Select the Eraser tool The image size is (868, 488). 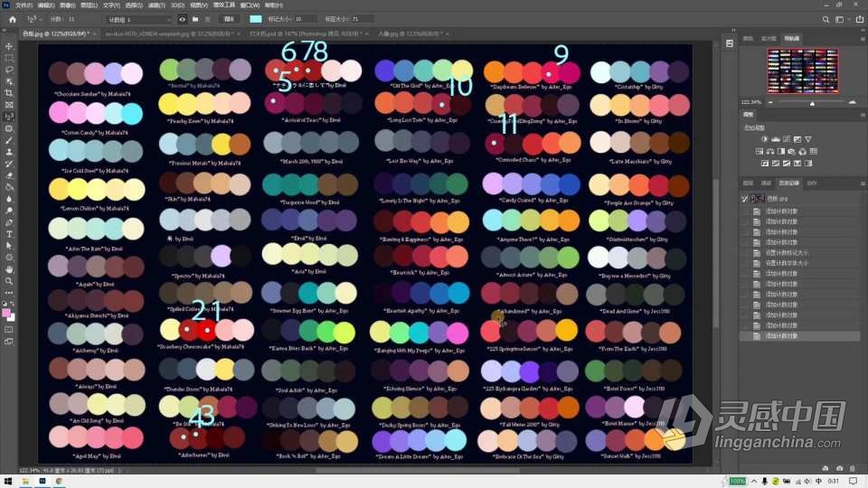tap(9, 175)
